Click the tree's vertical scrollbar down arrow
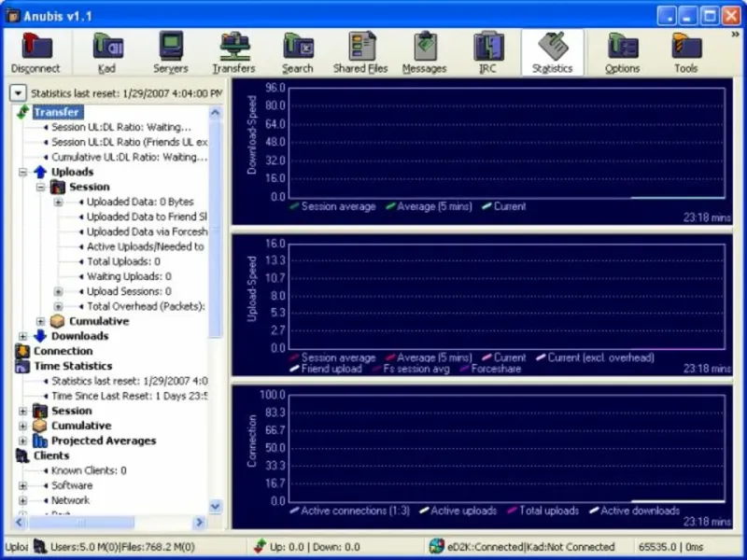747x560 pixels. [216, 506]
